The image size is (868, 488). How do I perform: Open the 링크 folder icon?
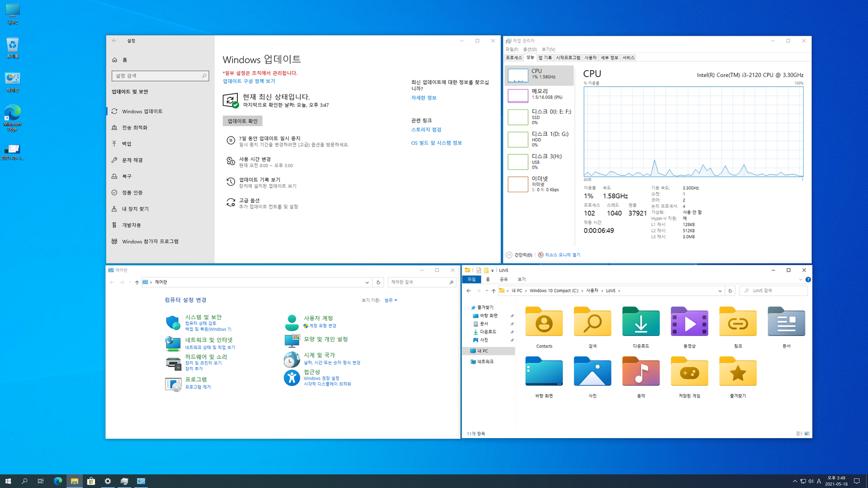[738, 321]
